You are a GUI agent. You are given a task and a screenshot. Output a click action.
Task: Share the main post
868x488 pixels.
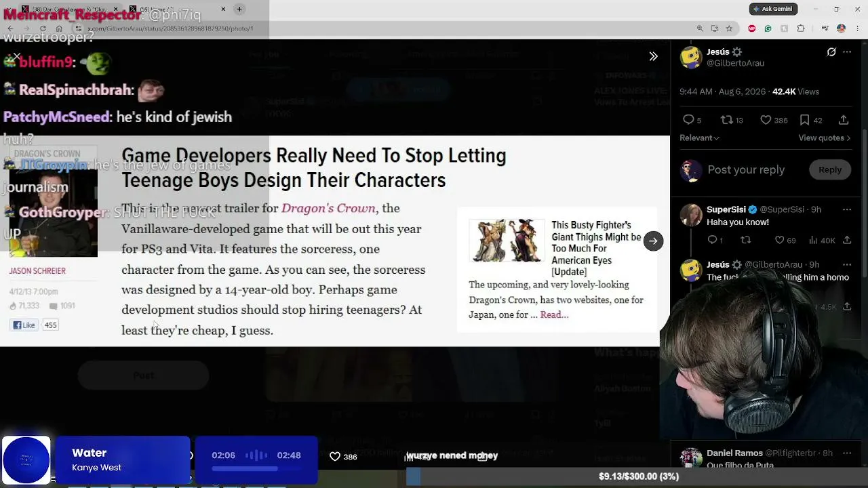pos(844,120)
